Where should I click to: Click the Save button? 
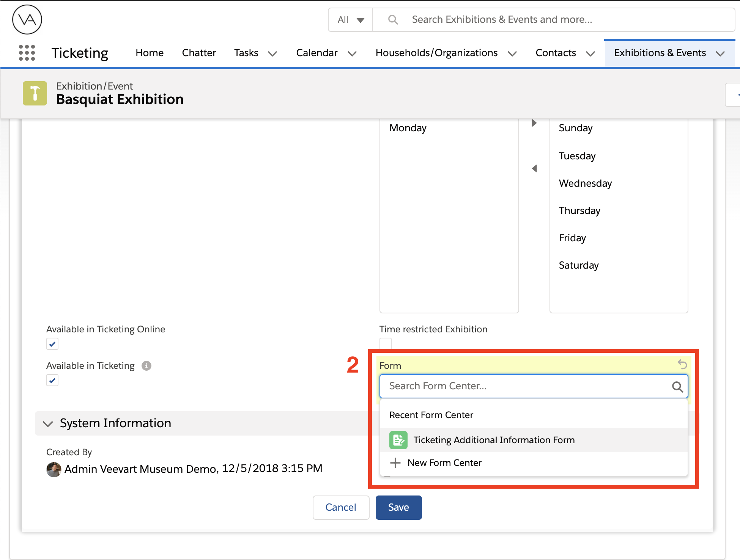tap(398, 508)
